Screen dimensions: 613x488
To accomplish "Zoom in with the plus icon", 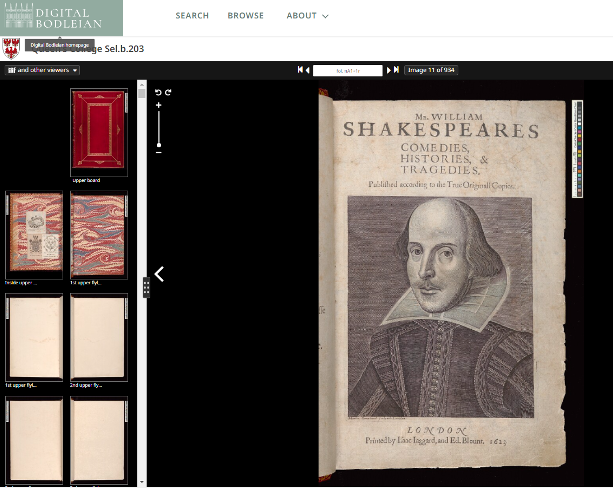I will (158, 105).
